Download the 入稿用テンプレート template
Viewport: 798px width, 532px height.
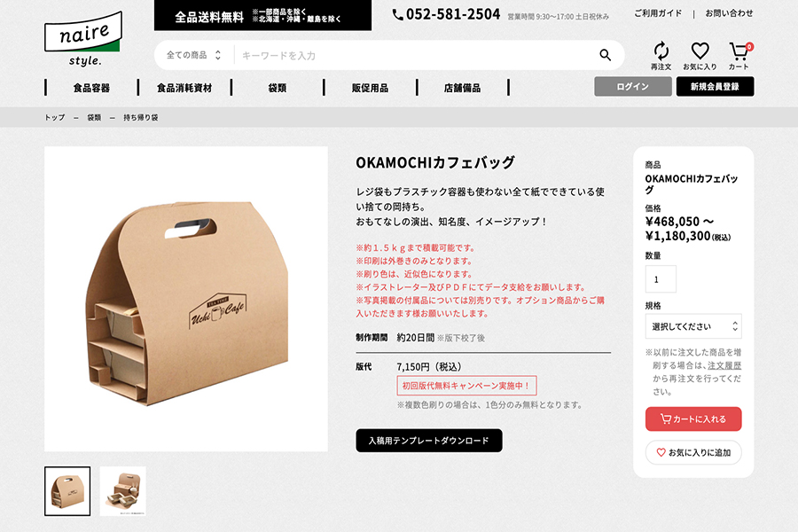(429, 441)
